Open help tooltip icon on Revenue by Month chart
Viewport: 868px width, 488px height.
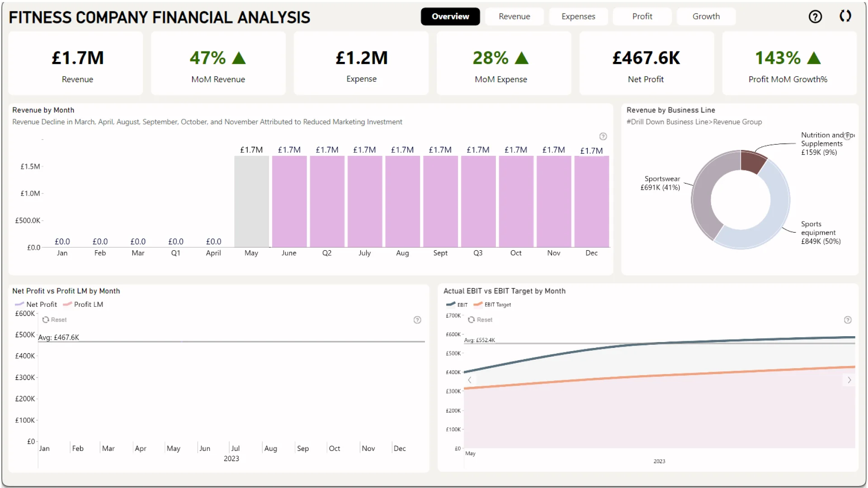603,136
